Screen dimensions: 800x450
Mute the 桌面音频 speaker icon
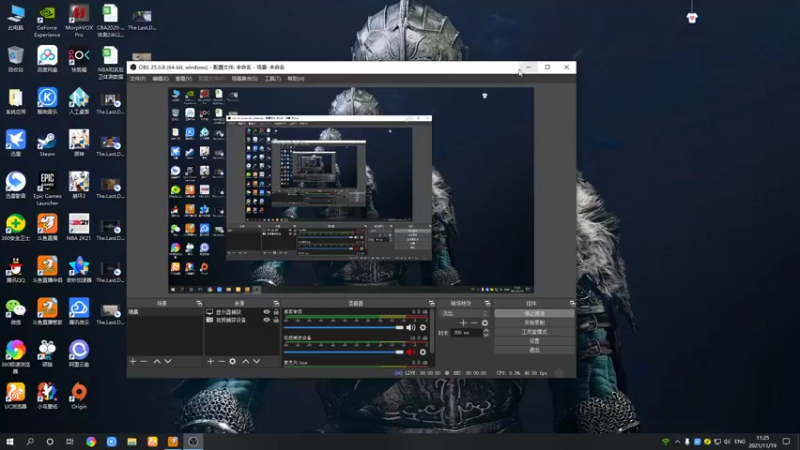[410, 328]
